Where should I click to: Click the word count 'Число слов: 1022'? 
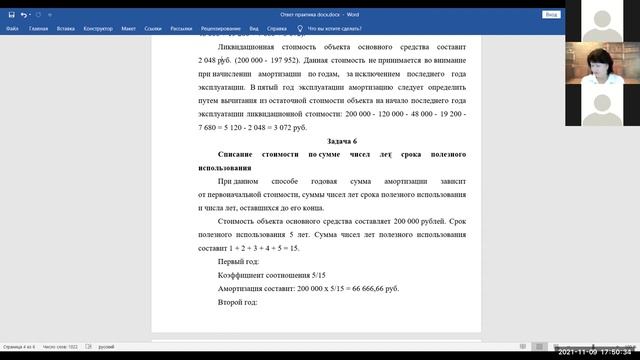point(60,347)
